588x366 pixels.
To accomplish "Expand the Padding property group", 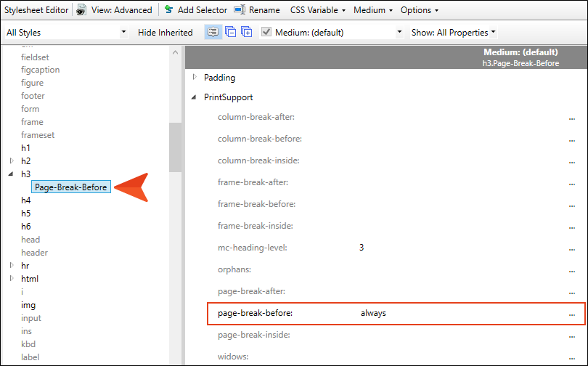I will [194, 77].
